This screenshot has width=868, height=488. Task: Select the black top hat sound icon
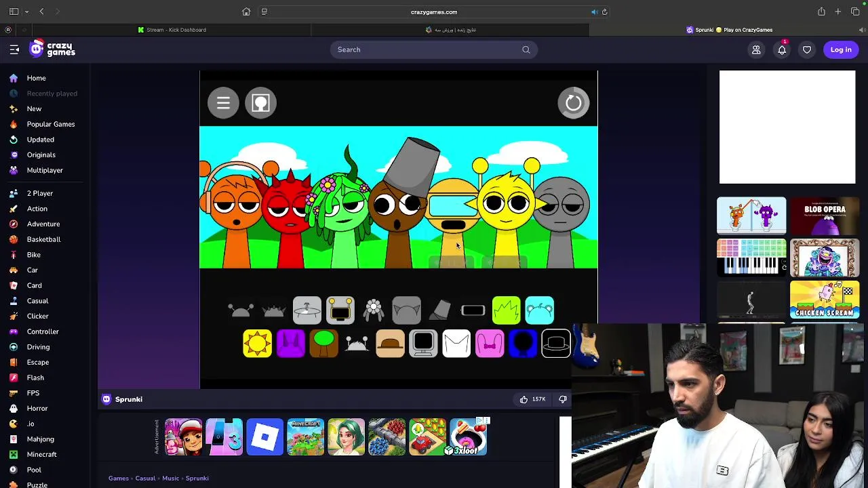pyautogui.click(x=556, y=344)
